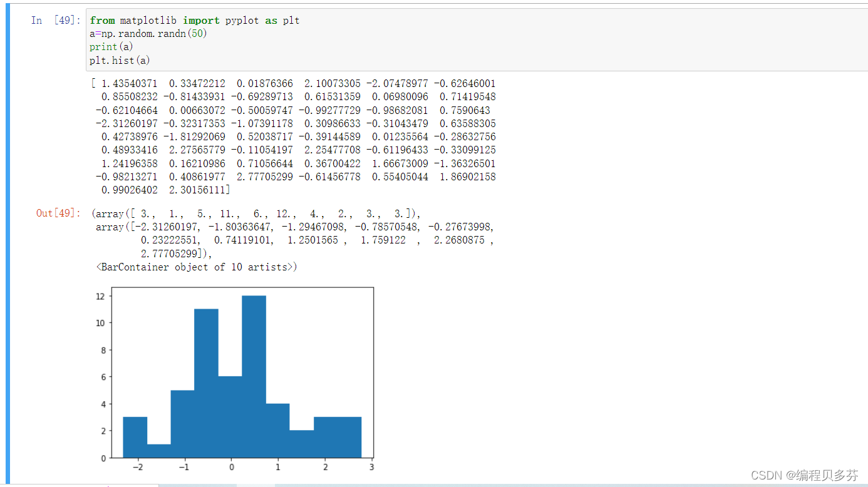Click the BarContainer object output line
This screenshot has height=487, width=868.
(x=196, y=267)
